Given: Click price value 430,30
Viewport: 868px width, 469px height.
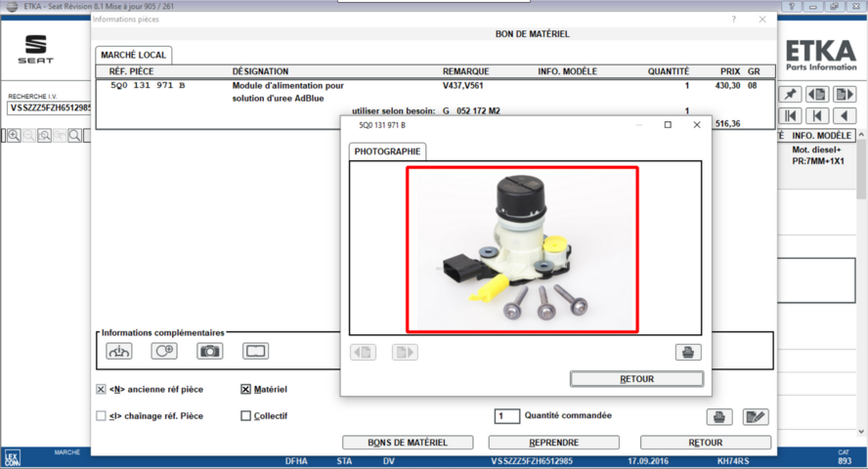Looking at the screenshot, I should (x=727, y=86).
